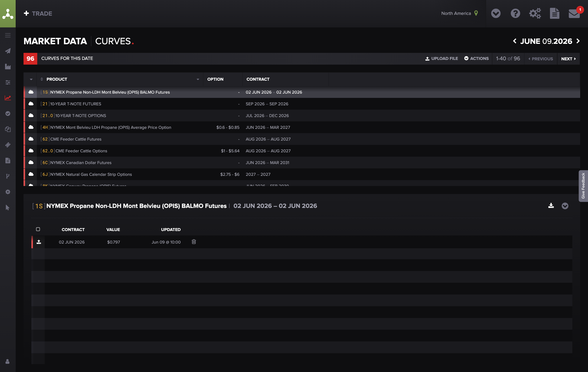Click UPLOAD FILE button
This screenshot has width=588, height=372.
pos(441,59)
